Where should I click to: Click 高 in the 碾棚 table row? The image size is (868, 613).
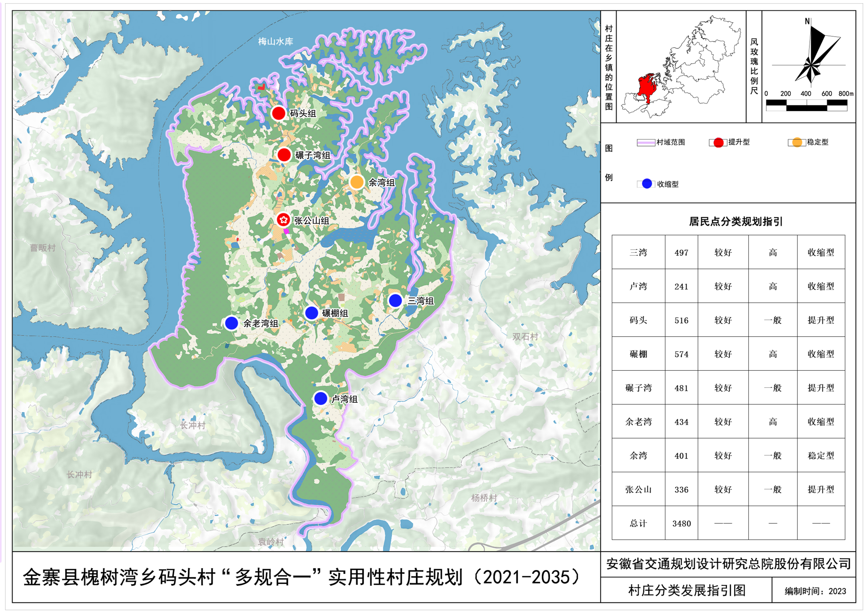point(772,354)
